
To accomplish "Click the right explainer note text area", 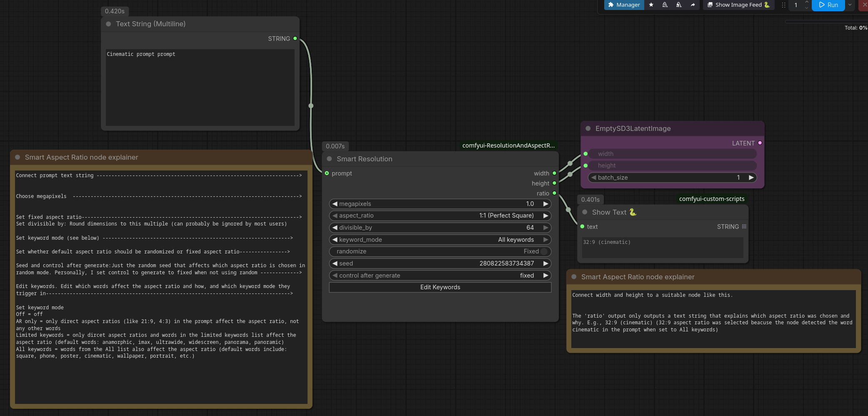I will [713, 319].
